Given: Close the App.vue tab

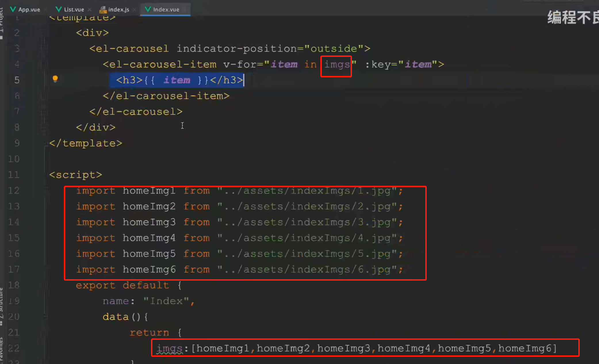Looking at the screenshot, I should click(45, 9).
